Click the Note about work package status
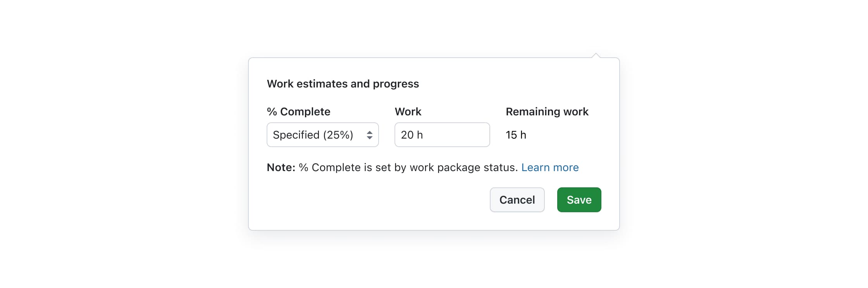Screen dimensions: 868x288 click(x=392, y=167)
